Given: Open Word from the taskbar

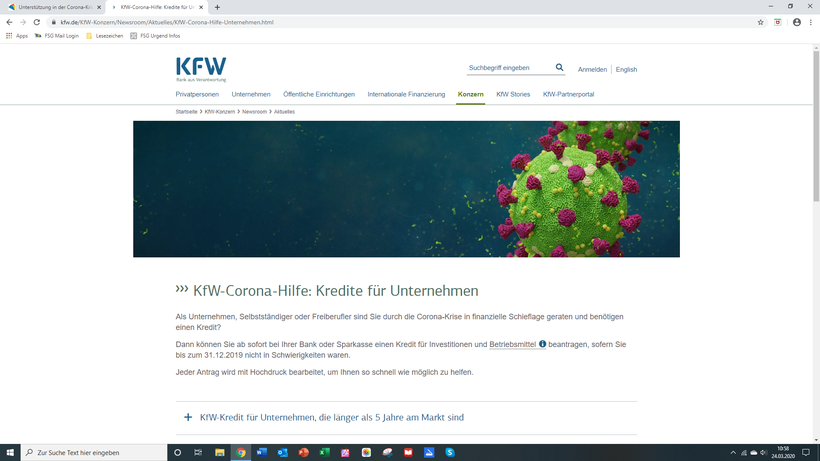Looking at the screenshot, I should [261, 453].
